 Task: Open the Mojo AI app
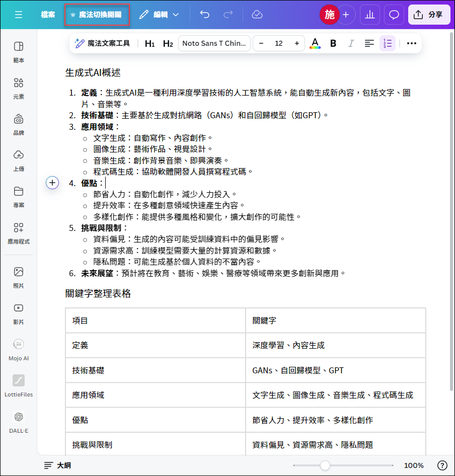tap(19, 349)
